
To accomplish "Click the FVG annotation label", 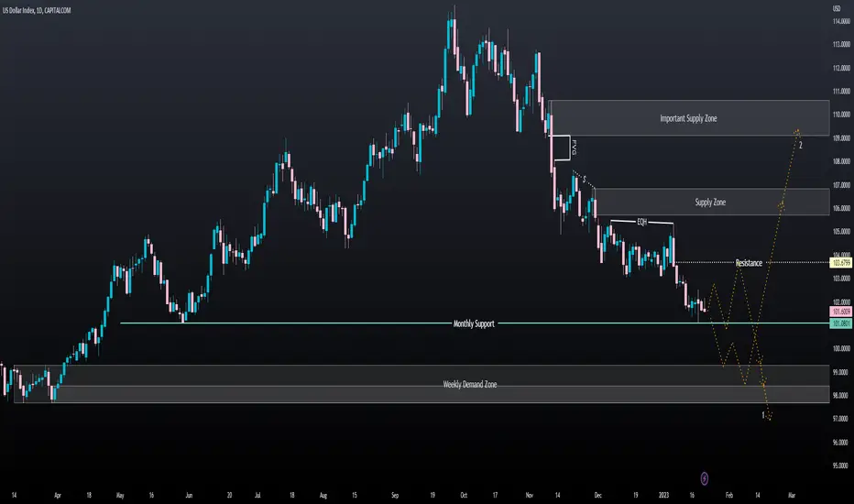I will tap(574, 148).
